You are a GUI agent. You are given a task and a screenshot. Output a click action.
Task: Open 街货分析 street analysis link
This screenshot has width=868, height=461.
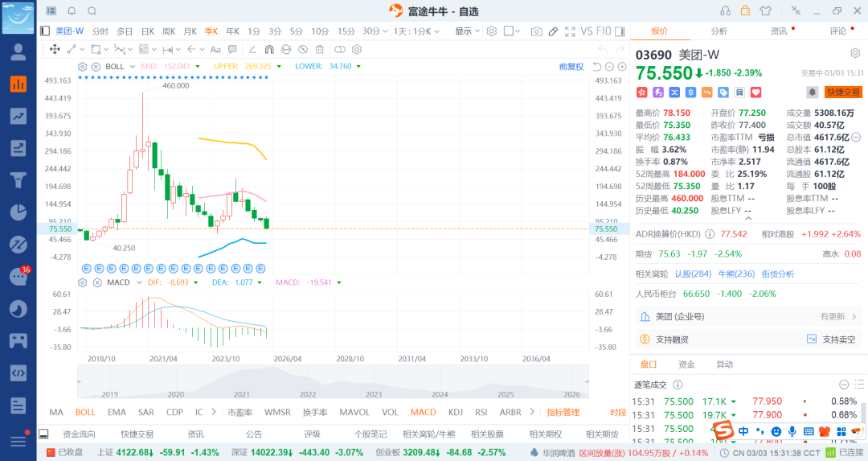click(x=777, y=274)
